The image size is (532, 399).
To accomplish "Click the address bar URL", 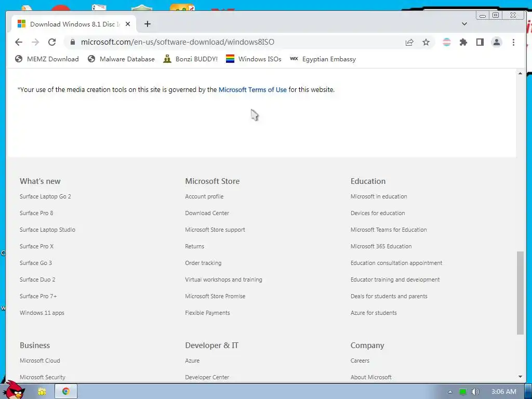I will pyautogui.click(x=178, y=42).
